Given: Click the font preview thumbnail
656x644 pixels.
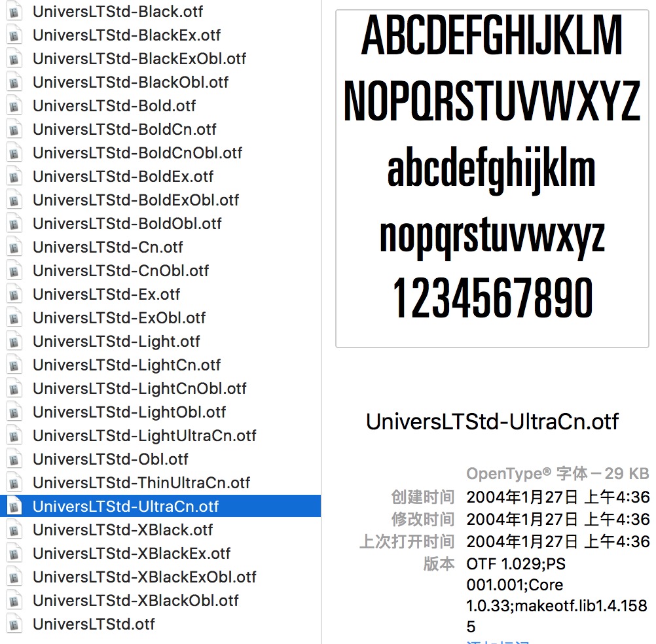Looking at the screenshot, I should (492, 179).
